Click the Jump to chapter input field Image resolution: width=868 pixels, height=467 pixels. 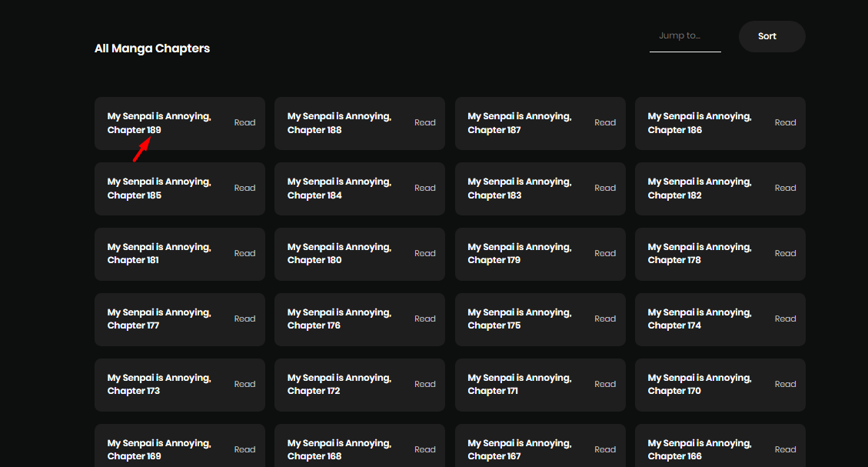(x=684, y=36)
